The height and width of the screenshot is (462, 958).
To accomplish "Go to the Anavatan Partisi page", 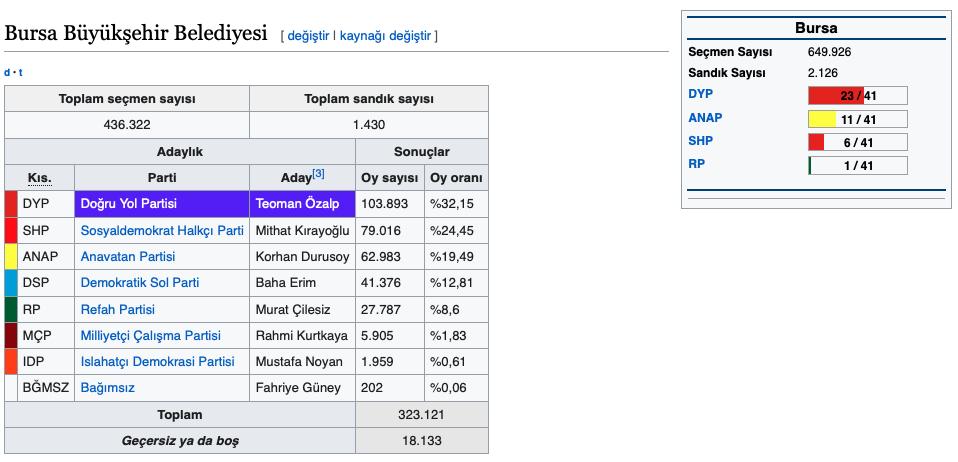I will click(127, 256).
